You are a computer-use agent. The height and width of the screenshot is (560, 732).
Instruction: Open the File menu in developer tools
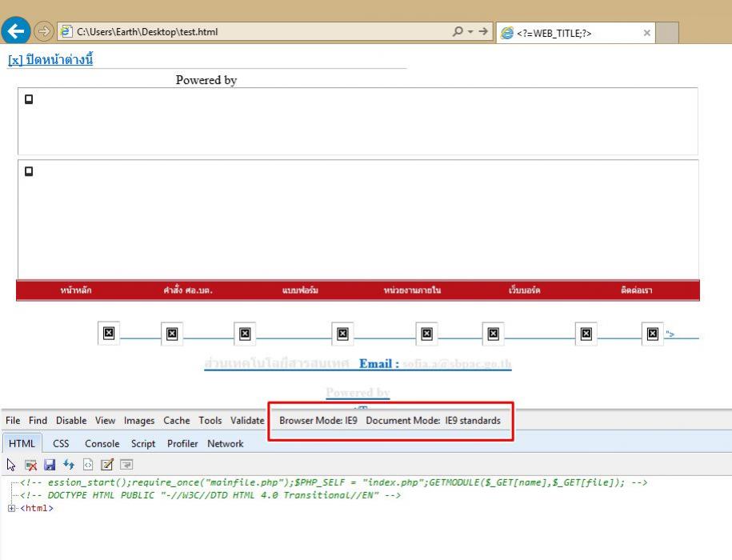point(13,421)
